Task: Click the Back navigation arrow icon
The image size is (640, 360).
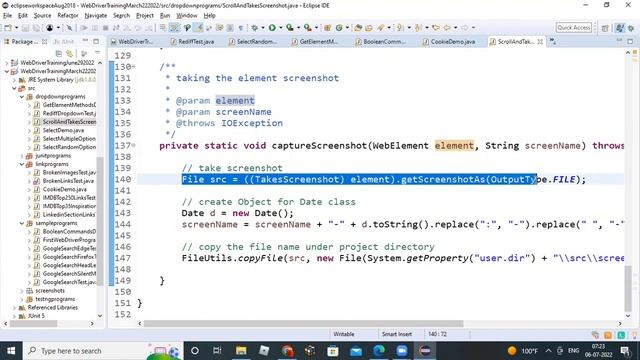Action: click(x=447, y=28)
